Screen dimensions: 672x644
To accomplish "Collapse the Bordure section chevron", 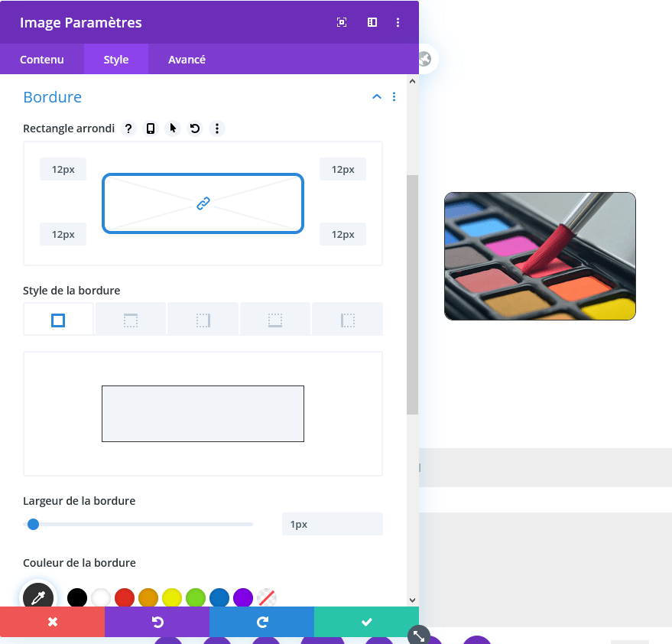I will click(377, 97).
